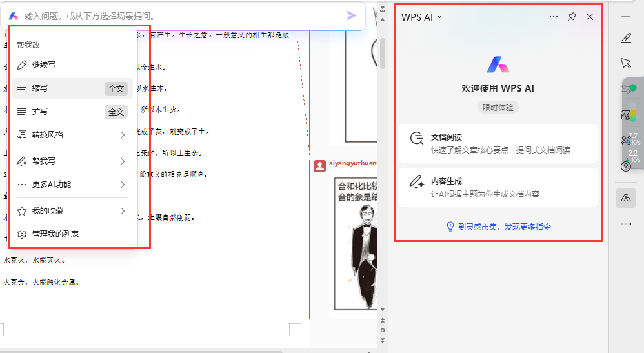Click the 帮我改 menu header
Image resolution: width=644 pixels, height=353 pixels.
28,45
